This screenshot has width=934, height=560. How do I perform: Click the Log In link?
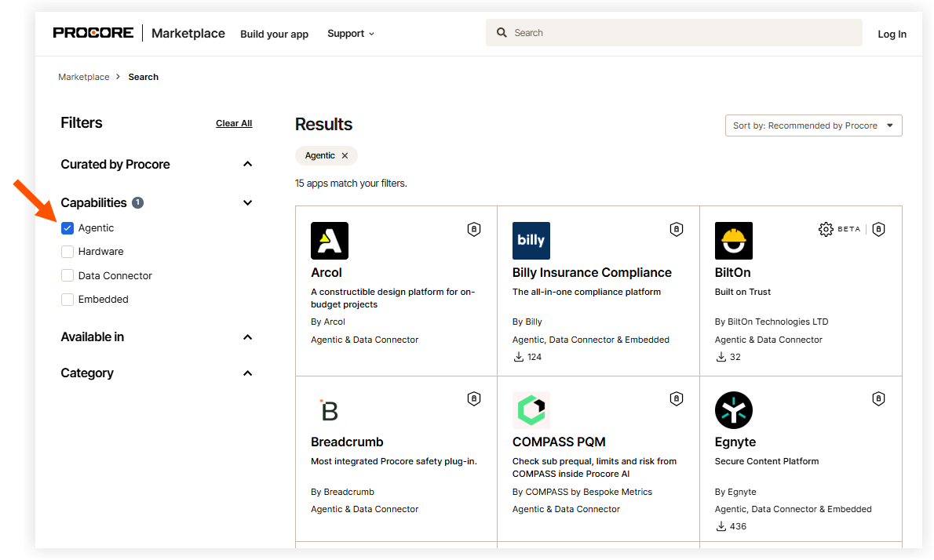pos(892,34)
